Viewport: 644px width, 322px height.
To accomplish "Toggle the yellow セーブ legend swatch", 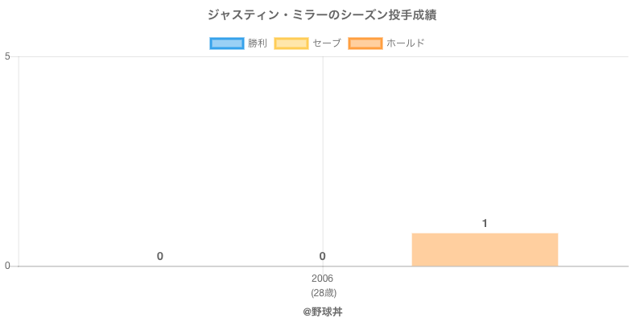I will (291, 43).
